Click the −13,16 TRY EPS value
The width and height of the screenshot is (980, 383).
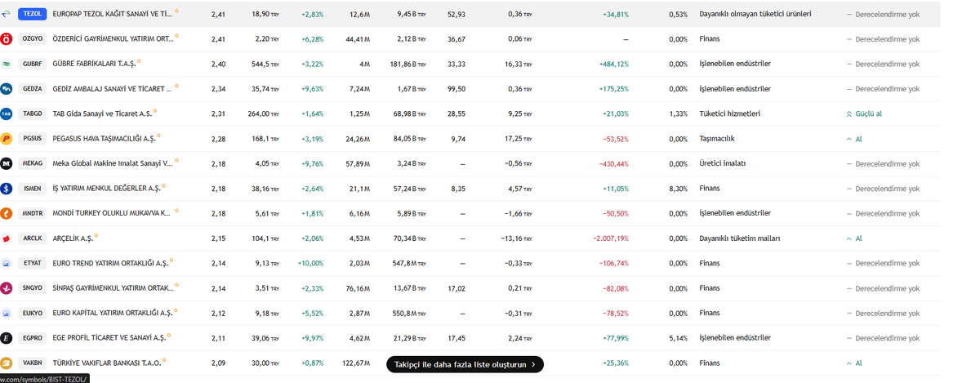click(x=516, y=238)
